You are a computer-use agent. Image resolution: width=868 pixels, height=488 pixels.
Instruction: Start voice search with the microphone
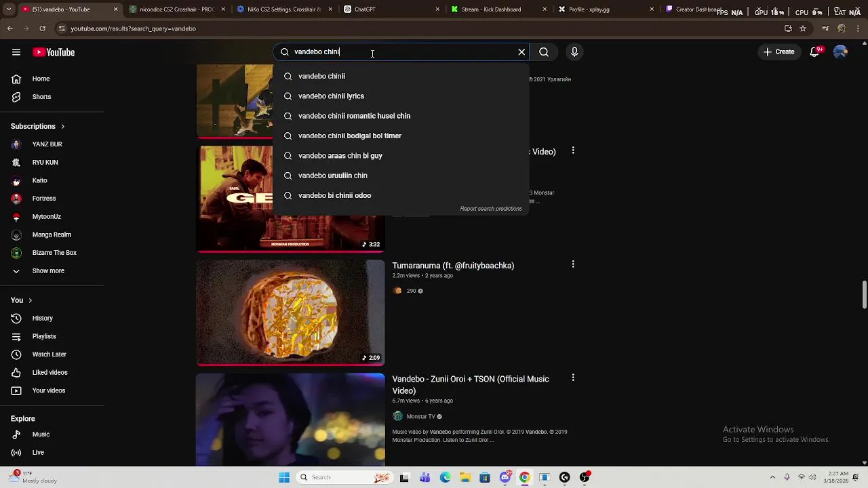[574, 52]
